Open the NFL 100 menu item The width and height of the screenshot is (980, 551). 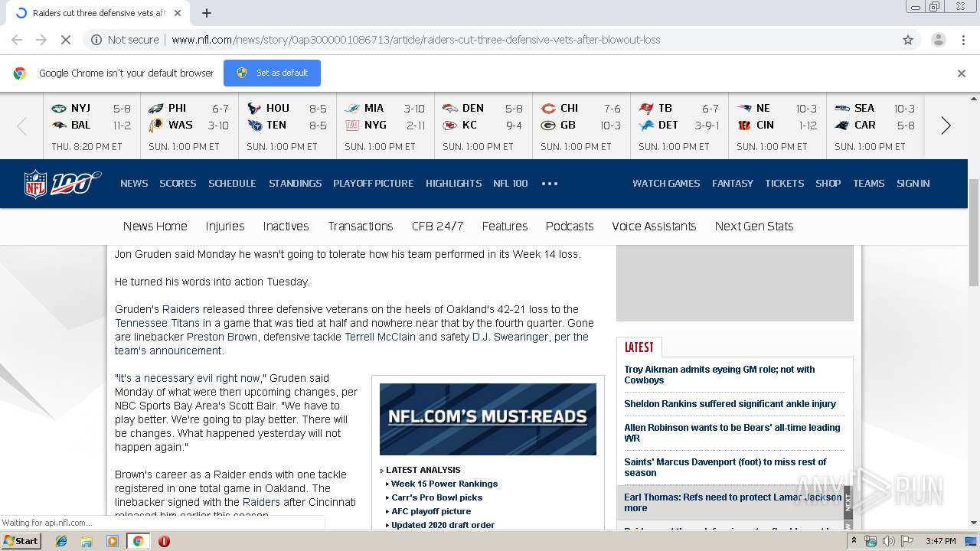click(511, 184)
